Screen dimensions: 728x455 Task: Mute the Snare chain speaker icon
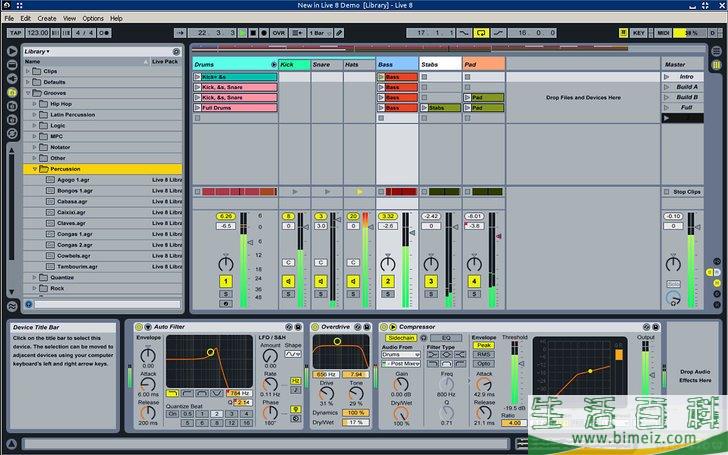[x=321, y=281]
